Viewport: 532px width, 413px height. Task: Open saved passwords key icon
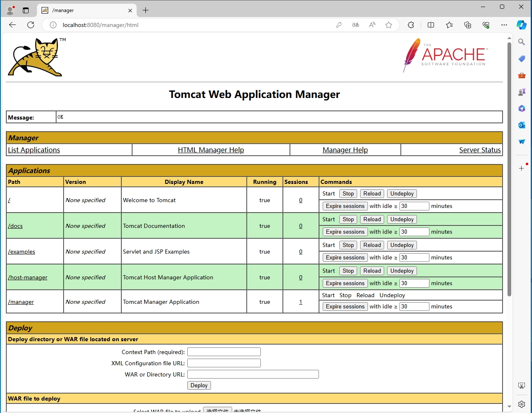pos(339,25)
